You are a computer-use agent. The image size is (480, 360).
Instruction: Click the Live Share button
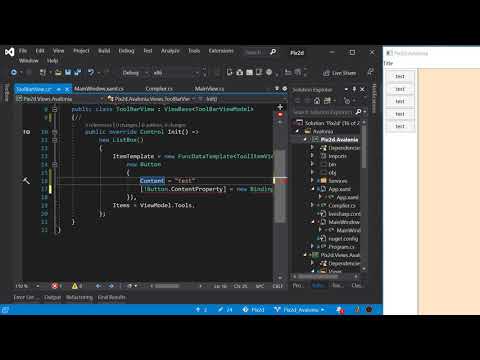coord(340,73)
